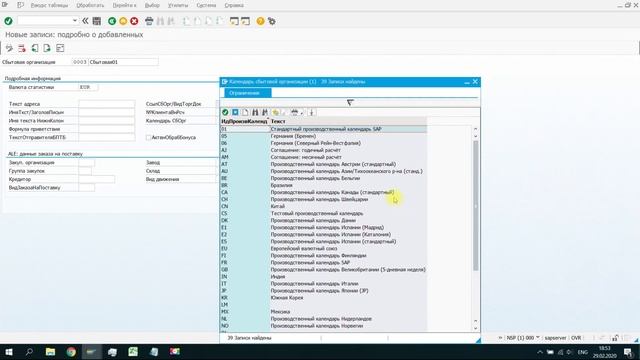This screenshot has height=360, width=640.
Task: Click the Print icon in popup toolbar
Action: (294, 112)
